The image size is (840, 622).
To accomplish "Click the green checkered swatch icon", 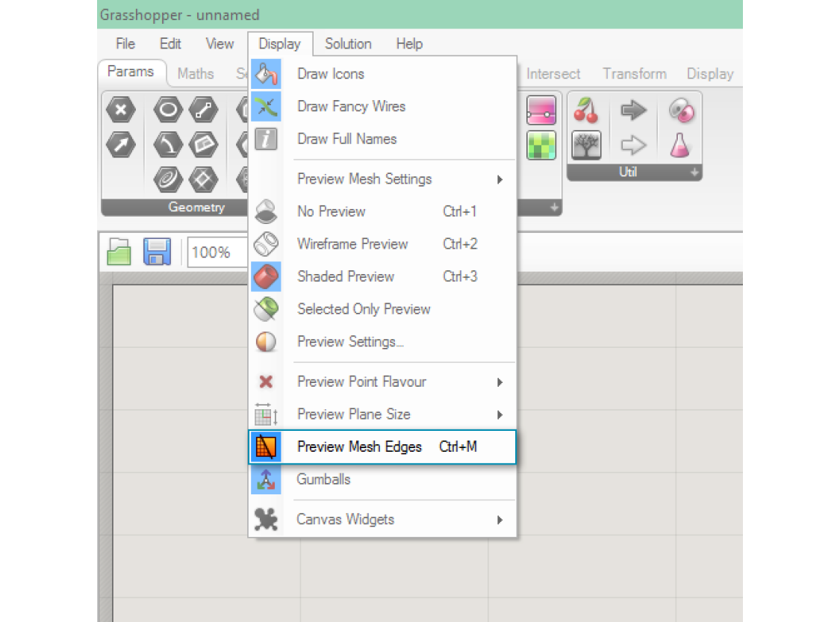I will (x=541, y=145).
